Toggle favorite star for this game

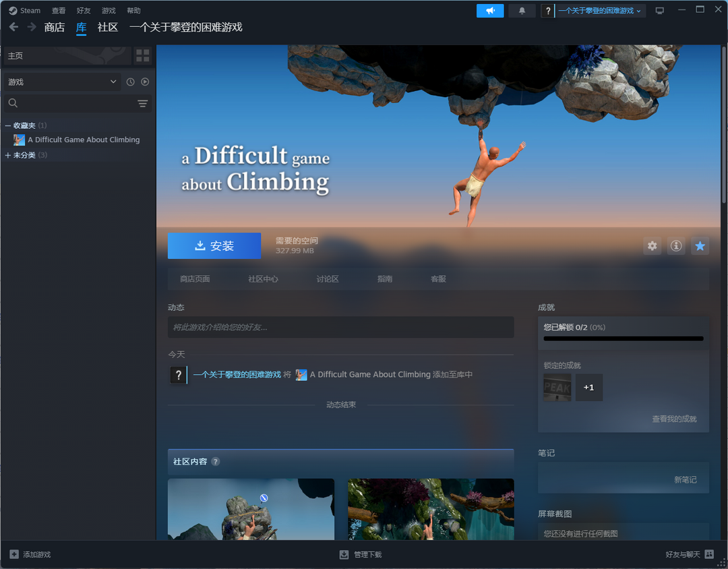coord(700,245)
